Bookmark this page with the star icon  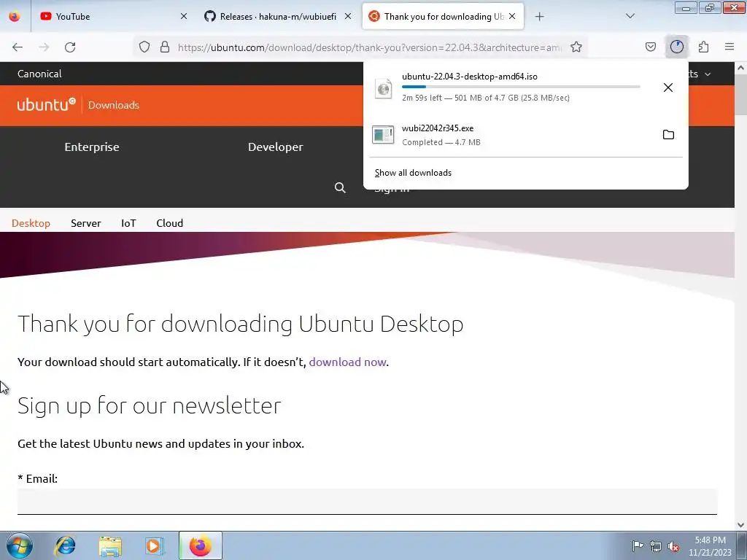coord(576,47)
